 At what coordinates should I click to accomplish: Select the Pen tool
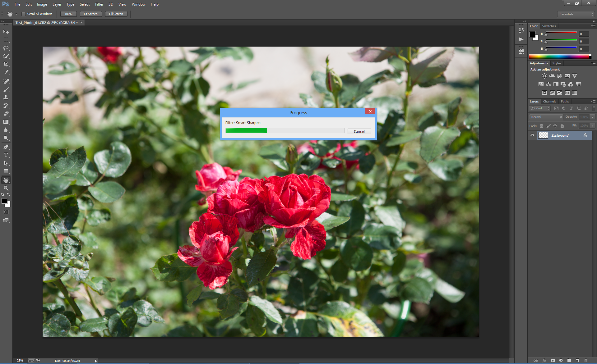pos(6,147)
